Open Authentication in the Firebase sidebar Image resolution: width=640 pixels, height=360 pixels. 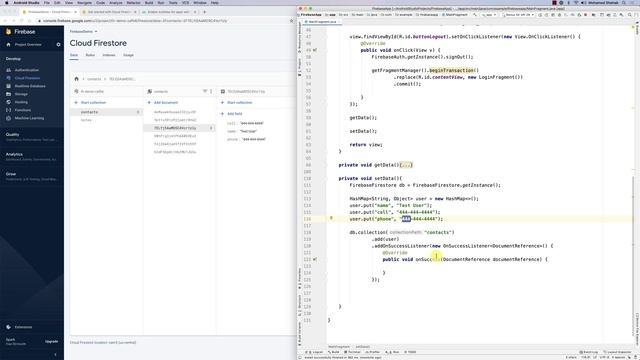pyautogui.click(x=27, y=70)
